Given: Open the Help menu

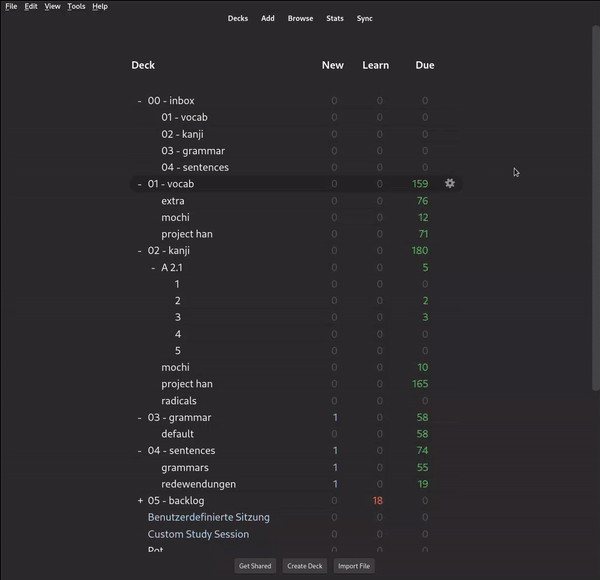Looking at the screenshot, I should click(x=100, y=6).
